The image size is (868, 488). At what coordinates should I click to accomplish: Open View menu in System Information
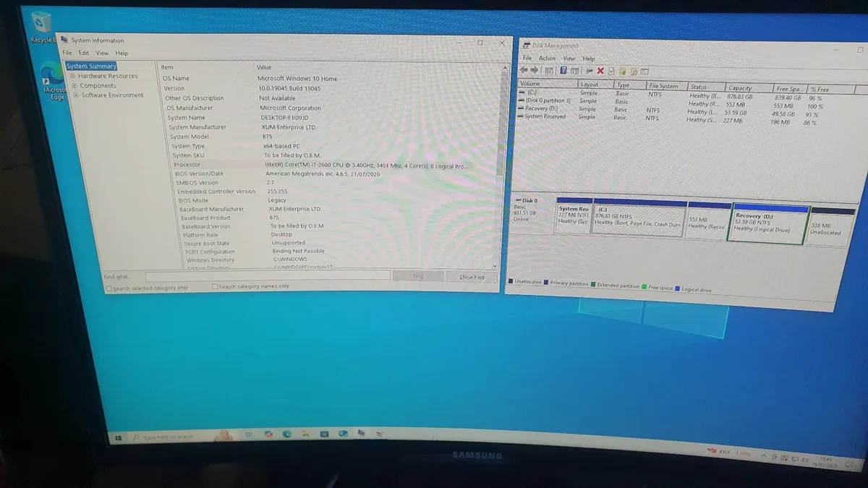tap(102, 53)
